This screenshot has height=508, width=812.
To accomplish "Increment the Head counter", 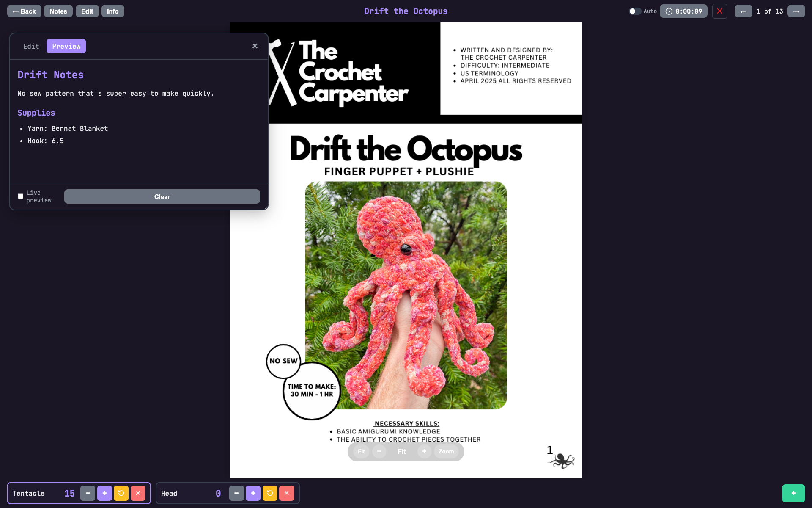I will 253,493.
